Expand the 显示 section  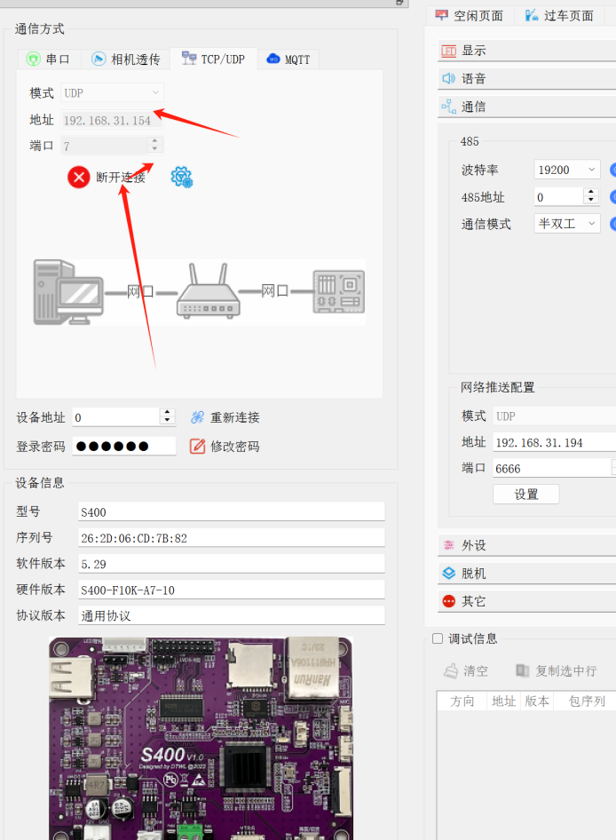[x=527, y=51]
